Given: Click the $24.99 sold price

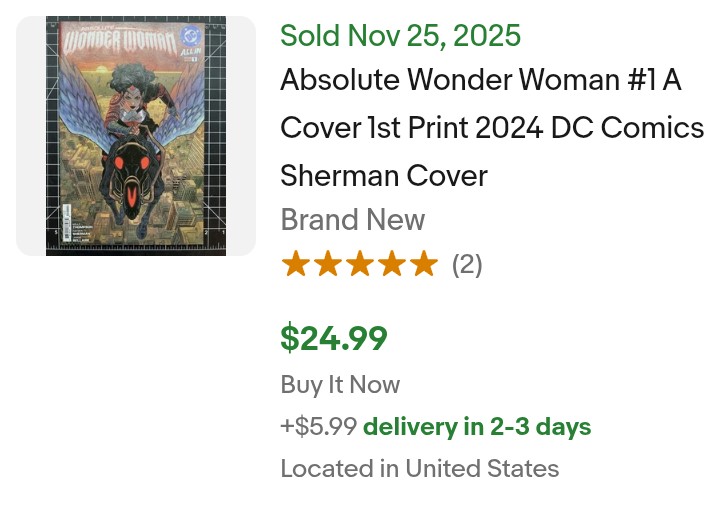Looking at the screenshot, I should [334, 338].
